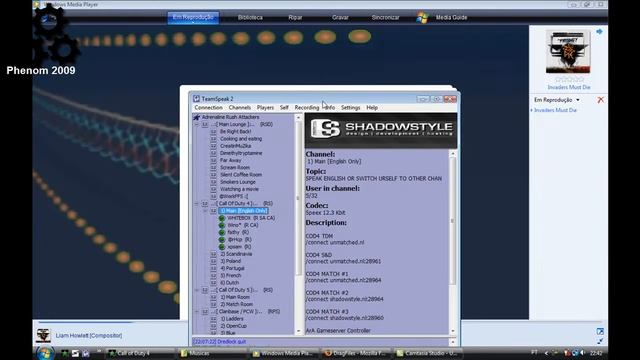Click the Silent Coffee Room channel icon

[213, 175]
